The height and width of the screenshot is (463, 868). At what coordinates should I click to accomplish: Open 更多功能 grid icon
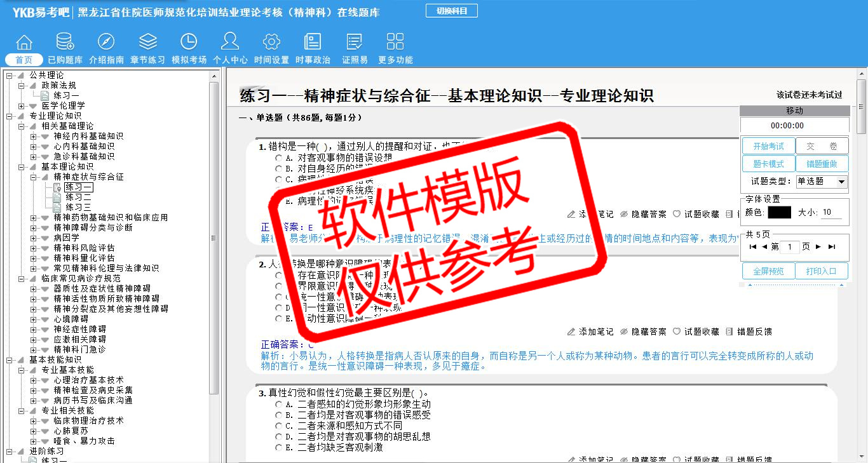click(x=395, y=43)
